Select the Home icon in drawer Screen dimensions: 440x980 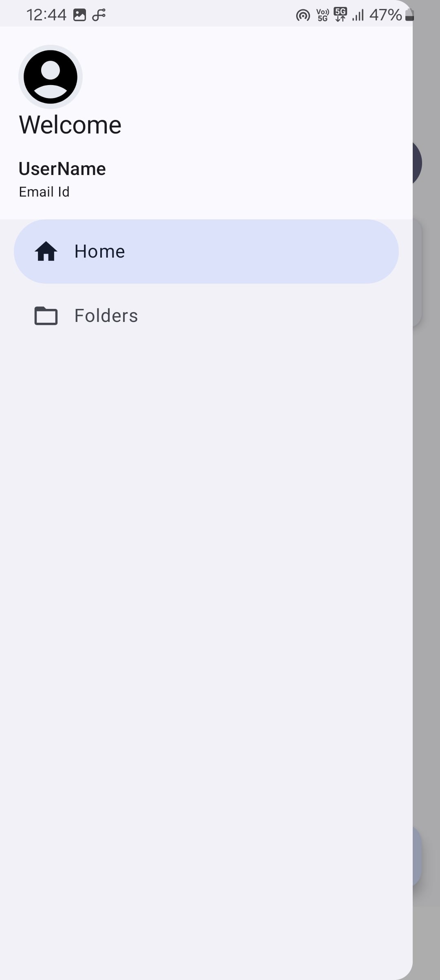[x=46, y=252]
